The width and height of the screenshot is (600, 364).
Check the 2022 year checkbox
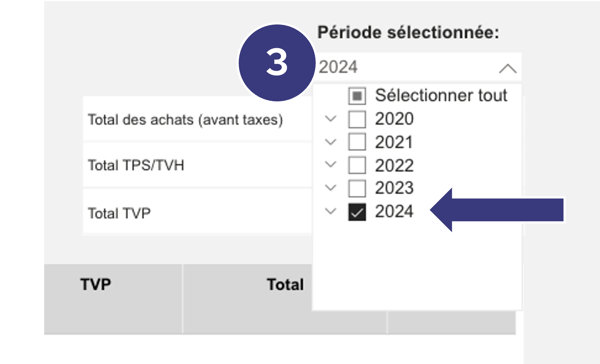click(x=357, y=165)
